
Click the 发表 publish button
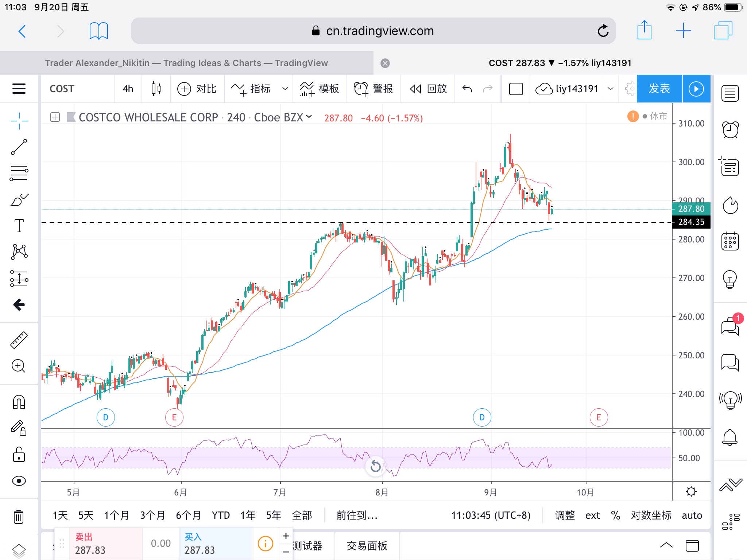(x=659, y=89)
